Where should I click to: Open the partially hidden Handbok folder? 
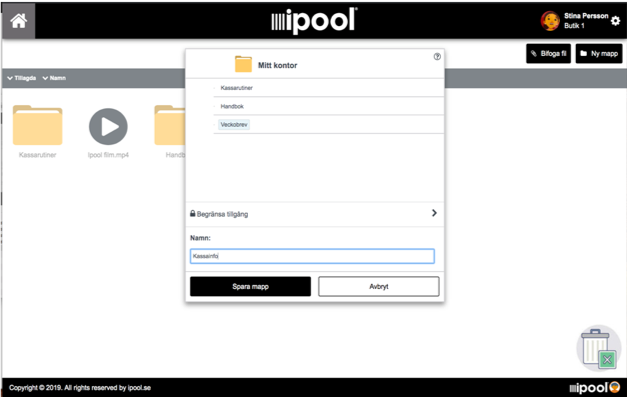click(x=170, y=125)
